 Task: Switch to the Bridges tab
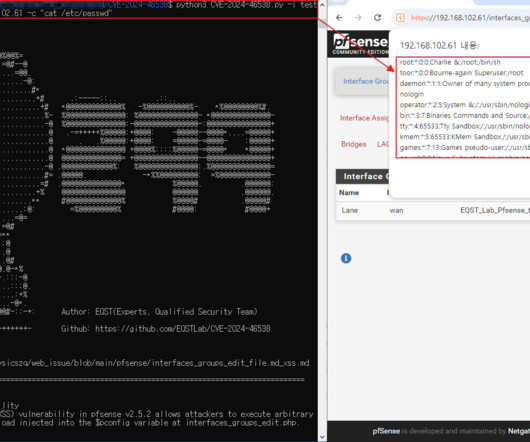[x=354, y=144]
